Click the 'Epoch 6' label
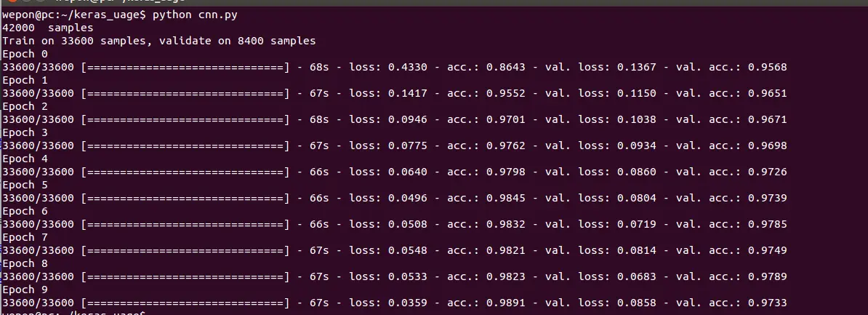The width and height of the screenshot is (868, 315). (25, 212)
